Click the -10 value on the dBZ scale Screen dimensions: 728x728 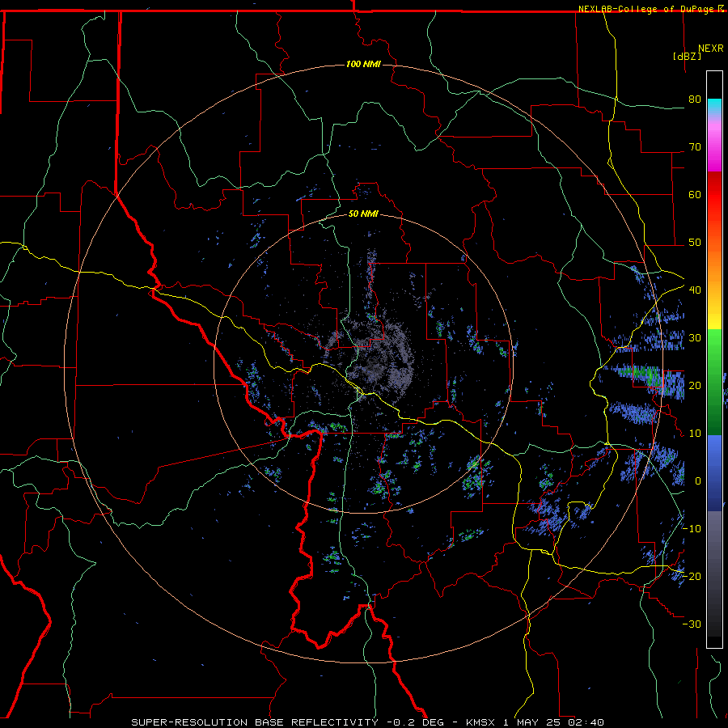pos(692,529)
